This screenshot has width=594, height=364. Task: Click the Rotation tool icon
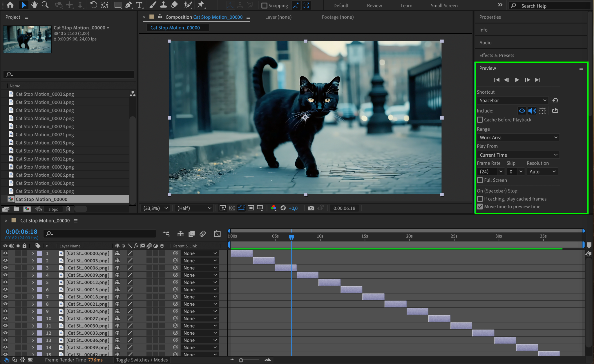click(x=93, y=5)
